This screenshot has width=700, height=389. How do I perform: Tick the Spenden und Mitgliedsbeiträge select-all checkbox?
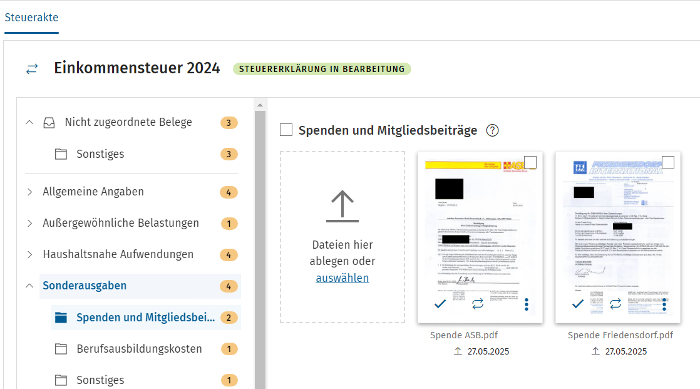point(286,130)
